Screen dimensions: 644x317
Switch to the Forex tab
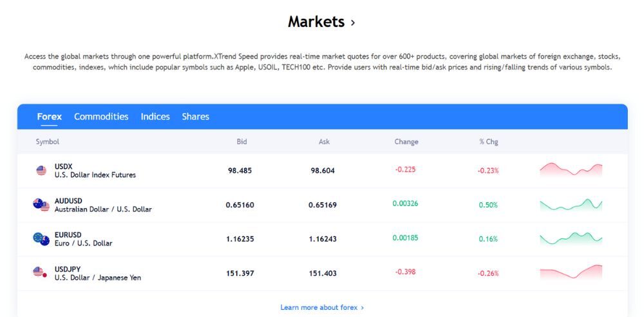click(x=50, y=117)
